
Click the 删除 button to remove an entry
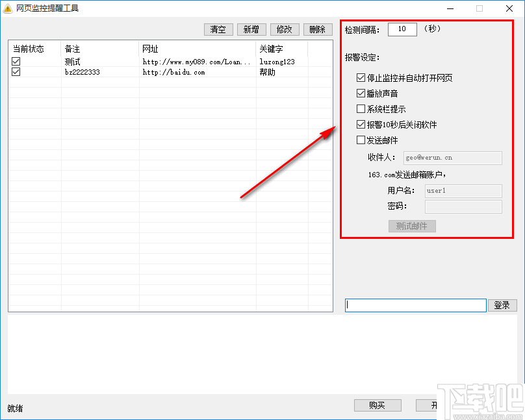(318, 29)
